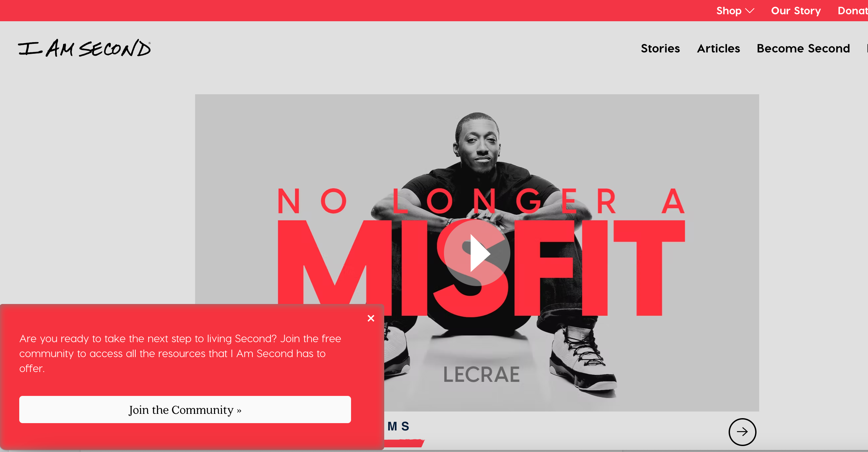Visit the Our Story page
This screenshot has width=868, height=452.
(x=796, y=11)
